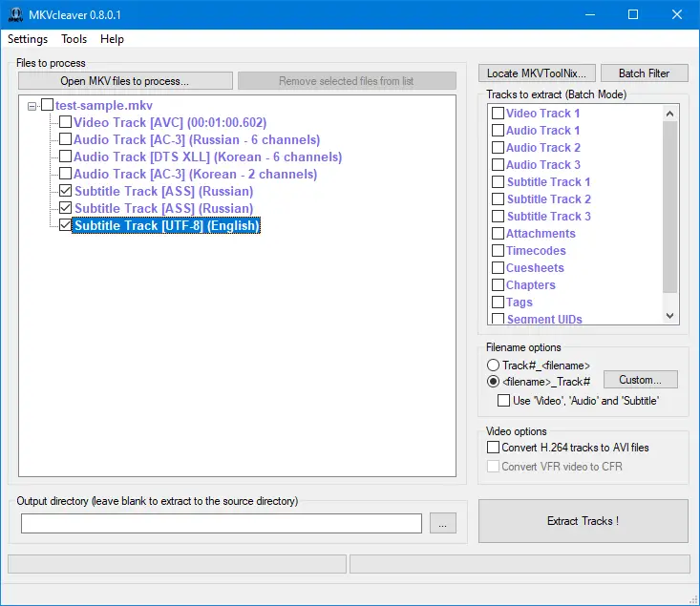Close the MKVcleaver window
This screenshot has height=606, width=700.
(x=677, y=14)
